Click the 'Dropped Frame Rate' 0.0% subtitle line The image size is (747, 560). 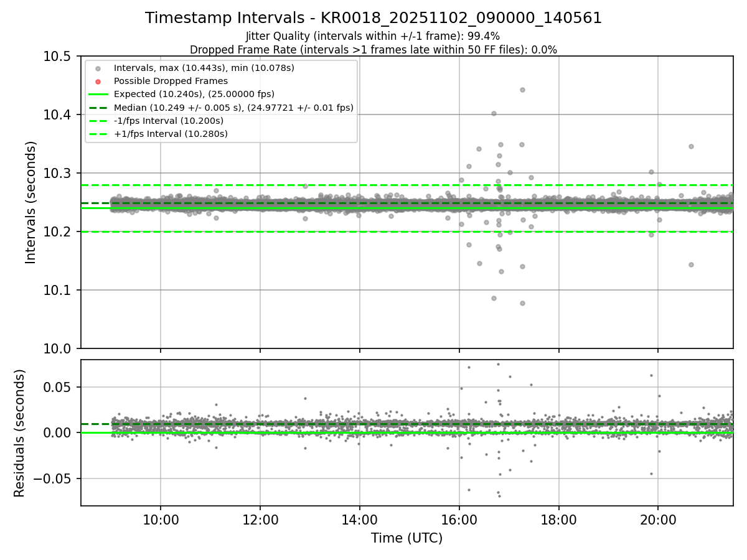[x=374, y=50]
